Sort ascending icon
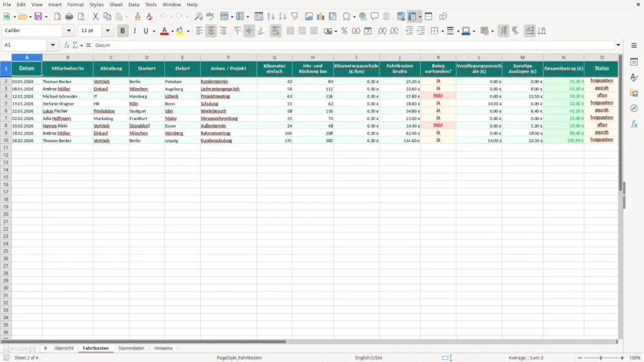644x362 pixels. coord(270,16)
